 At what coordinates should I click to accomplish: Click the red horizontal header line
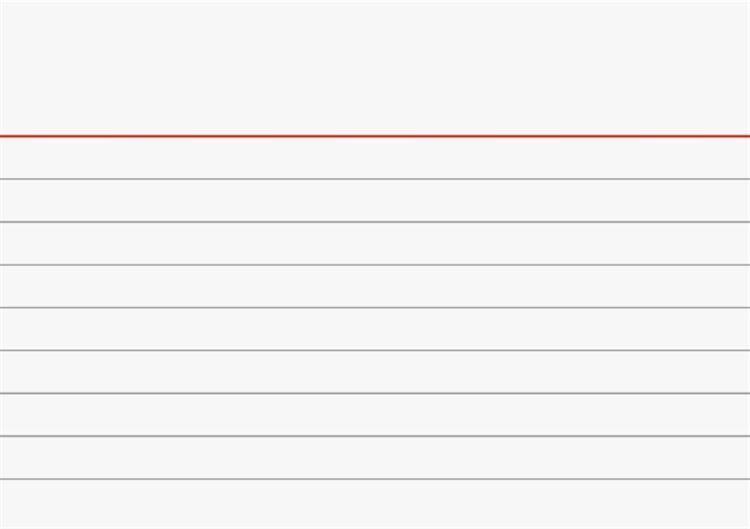point(375,136)
